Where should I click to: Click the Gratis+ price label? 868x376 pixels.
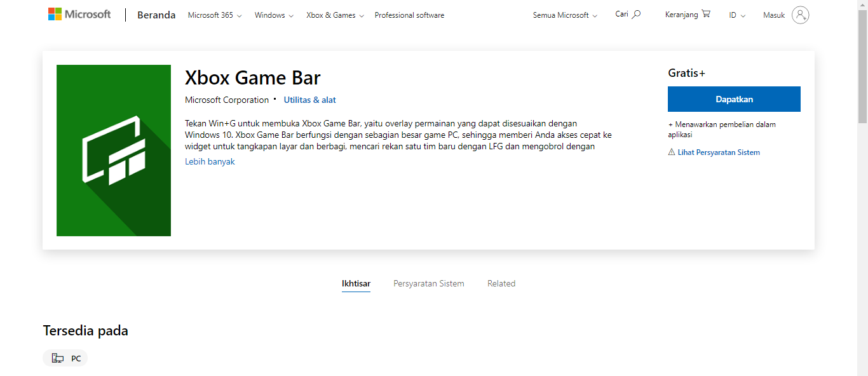[686, 73]
